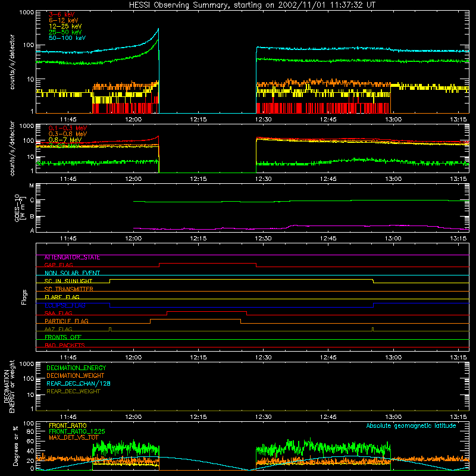Select the 6-12 keV legend label

[x=64, y=20]
